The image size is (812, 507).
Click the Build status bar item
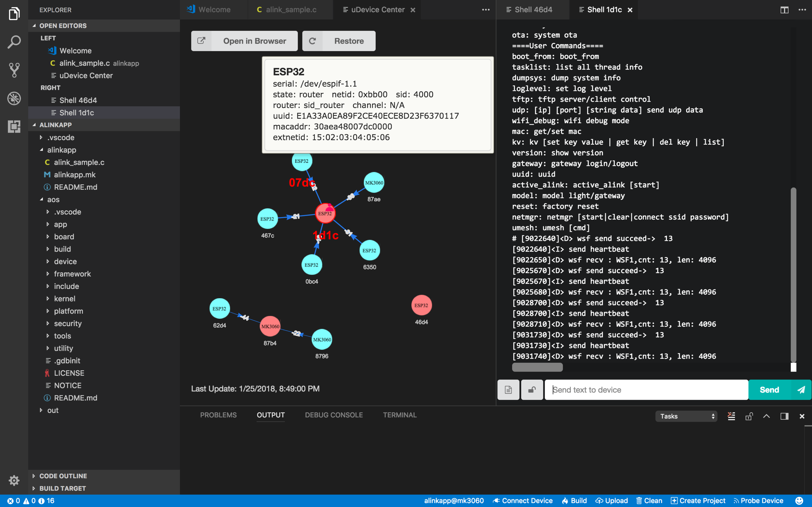[574, 501]
